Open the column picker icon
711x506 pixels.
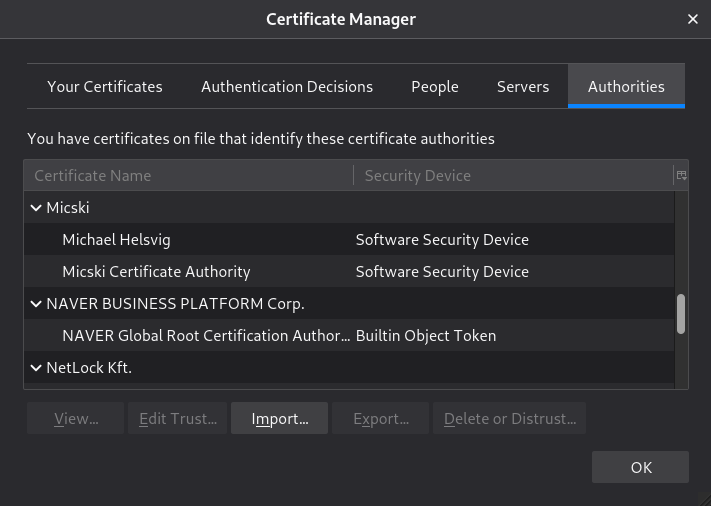pyautogui.click(x=682, y=175)
